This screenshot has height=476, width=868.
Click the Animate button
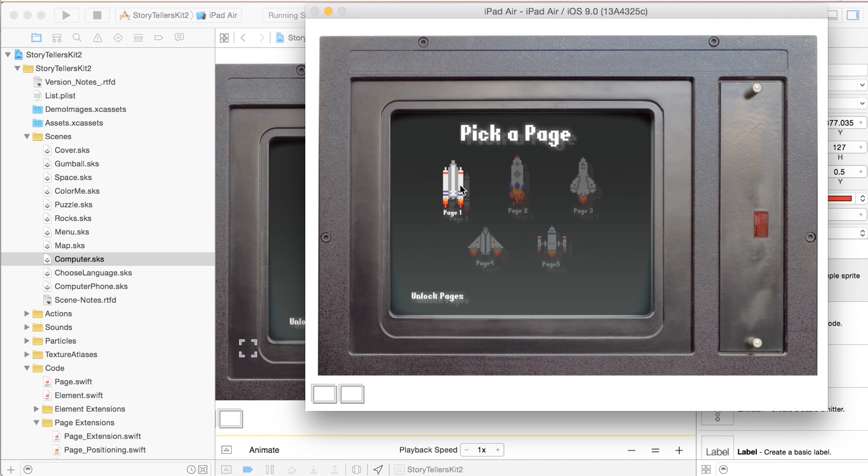(x=264, y=450)
